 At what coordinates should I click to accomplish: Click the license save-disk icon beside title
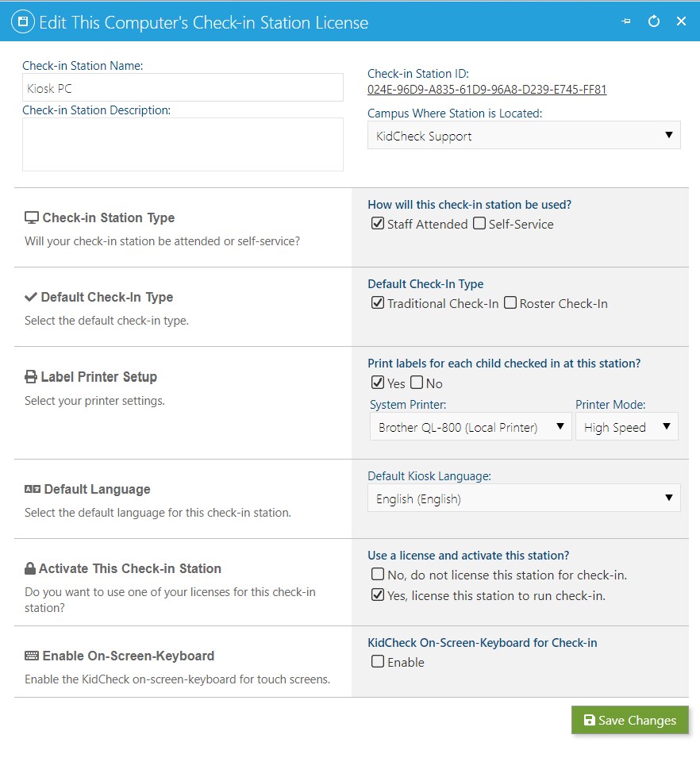pyautogui.click(x=23, y=21)
